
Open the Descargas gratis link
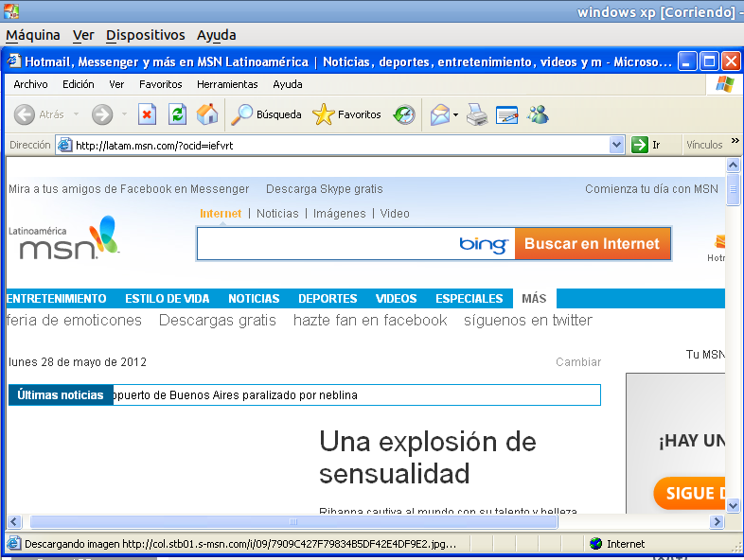(x=218, y=320)
